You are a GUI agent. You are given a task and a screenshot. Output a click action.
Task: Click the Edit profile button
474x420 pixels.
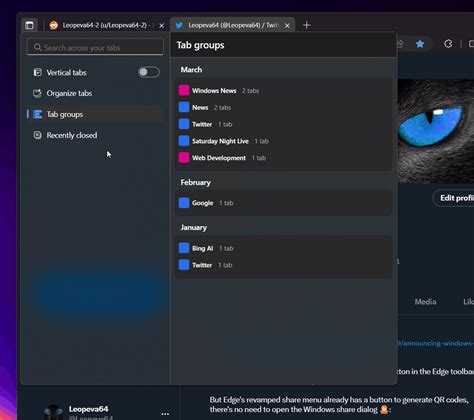click(454, 198)
